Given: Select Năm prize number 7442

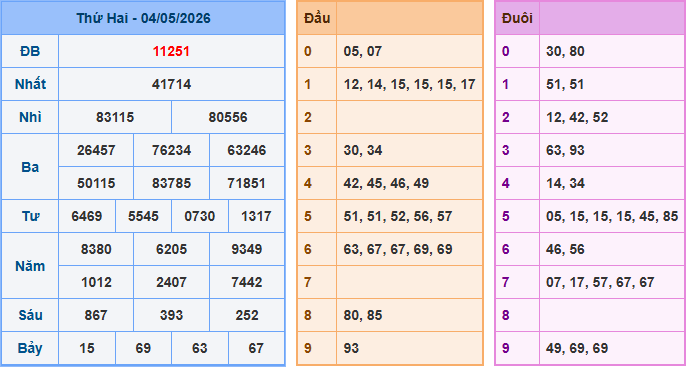Looking at the screenshot, I should click(247, 282).
